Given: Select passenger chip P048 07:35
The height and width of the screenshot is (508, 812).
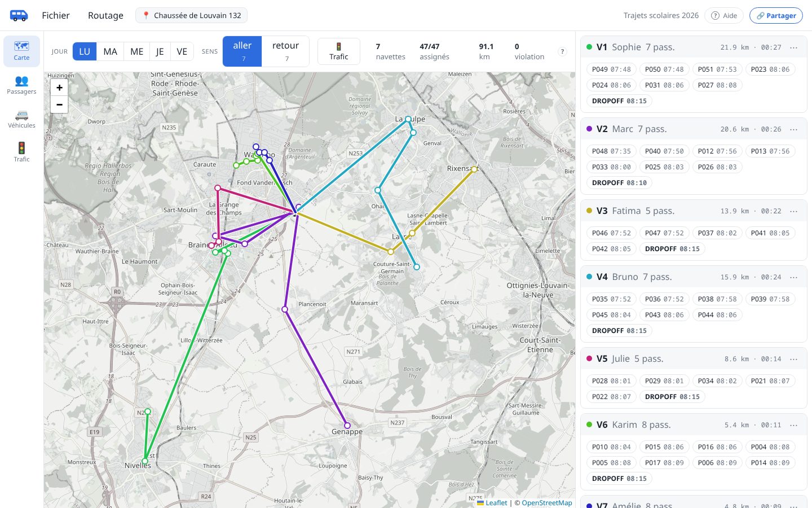Looking at the screenshot, I should click(612, 151).
